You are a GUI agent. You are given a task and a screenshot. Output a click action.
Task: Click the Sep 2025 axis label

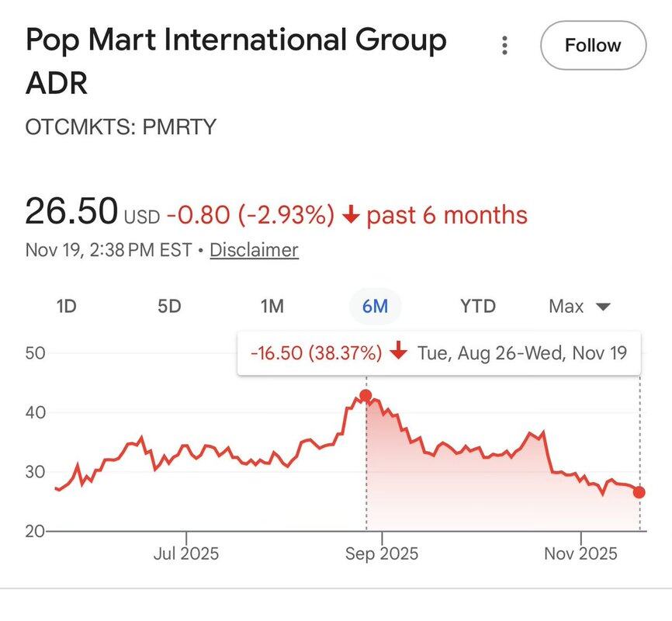(382, 554)
